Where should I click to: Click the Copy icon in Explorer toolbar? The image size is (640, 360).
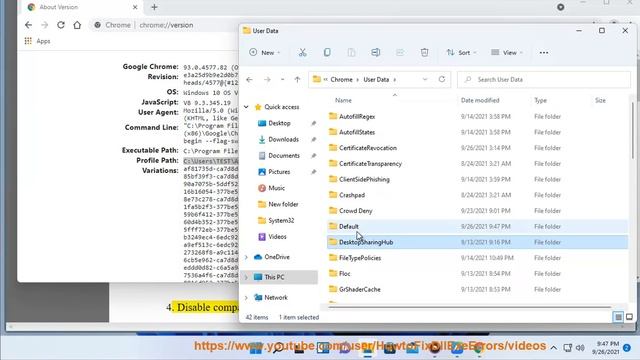point(327,53)
